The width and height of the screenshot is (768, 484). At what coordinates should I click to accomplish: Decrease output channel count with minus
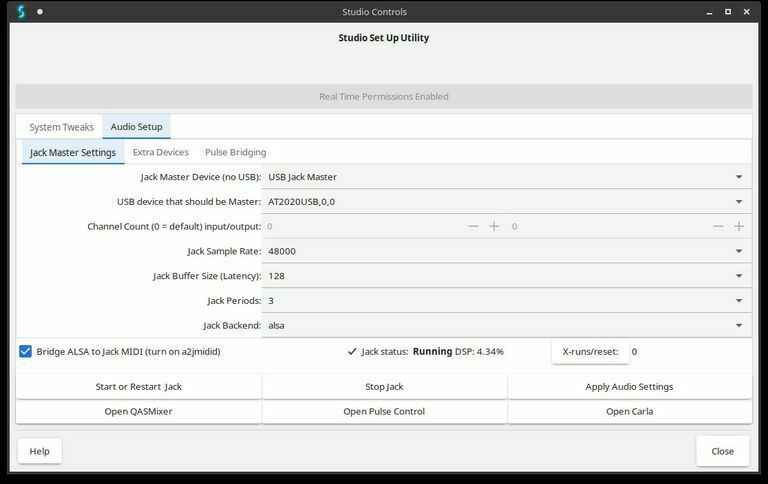(718, 226)
